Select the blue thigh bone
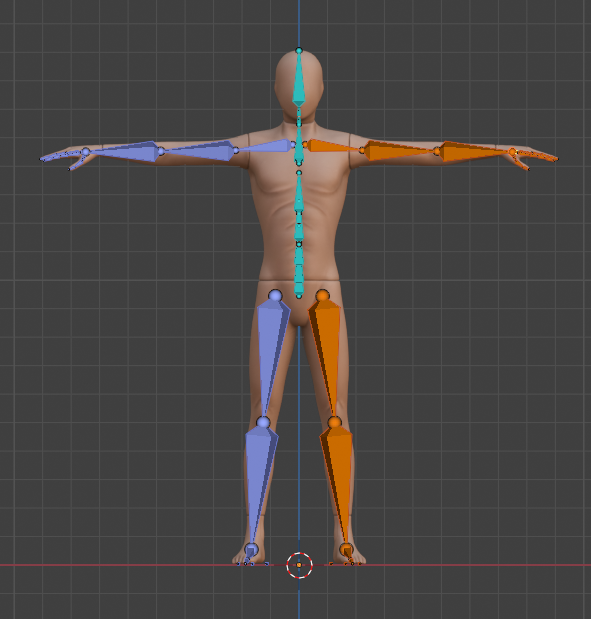Image resolution: width=591 pixels, height=619 pixels. (x=272, y=355)
